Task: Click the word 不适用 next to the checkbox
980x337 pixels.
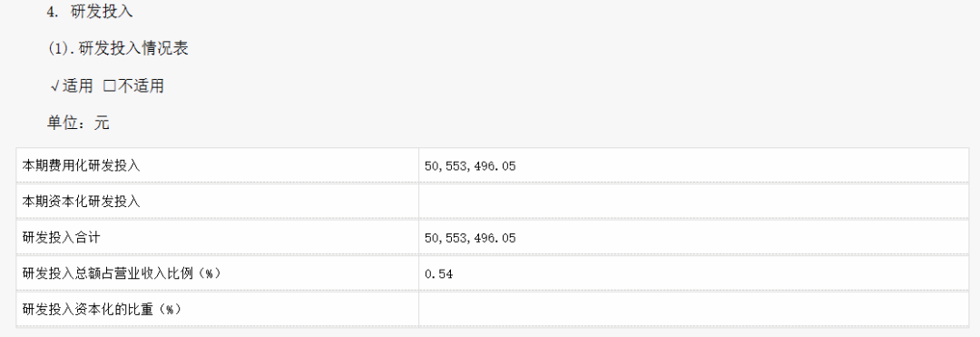Action: point(141,86)
